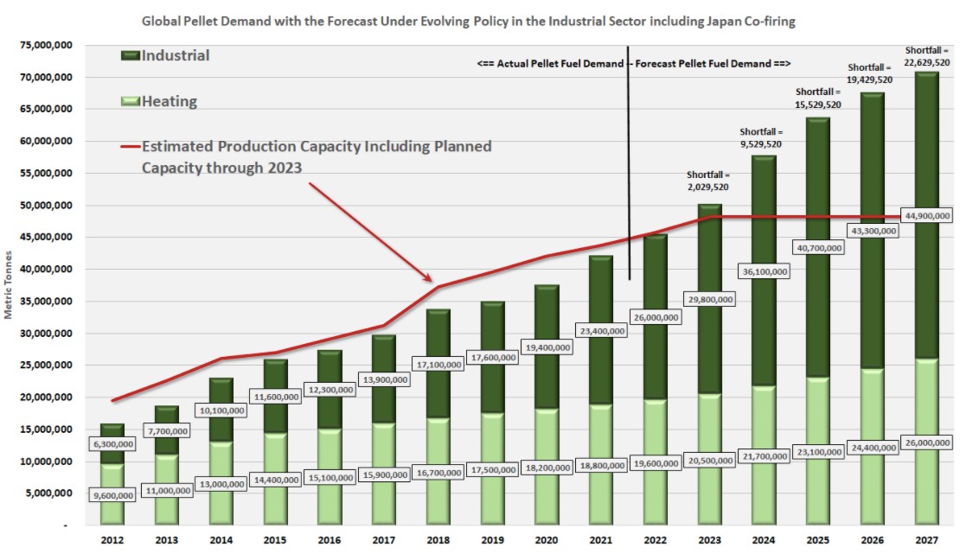The image size is (960, 560).
Task: Click the 26,000,000 heating label for 2027
Action: point(927,442)
